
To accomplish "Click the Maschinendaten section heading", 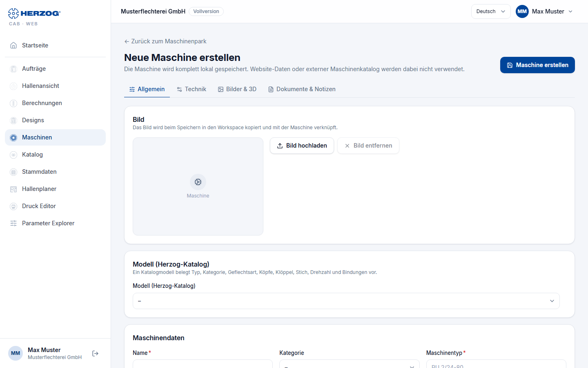I will [x=158, y=338].
